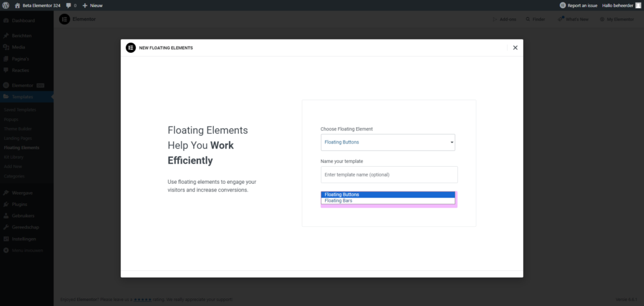644x306 pixels.
Task: Collapse the menu via Menu invouwen icon
Action: pyautogui.click(x=6, y=250)
